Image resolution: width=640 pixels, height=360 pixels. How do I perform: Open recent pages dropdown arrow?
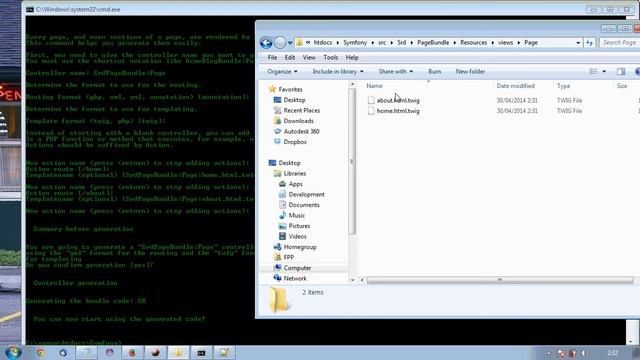tap(290, 43)
